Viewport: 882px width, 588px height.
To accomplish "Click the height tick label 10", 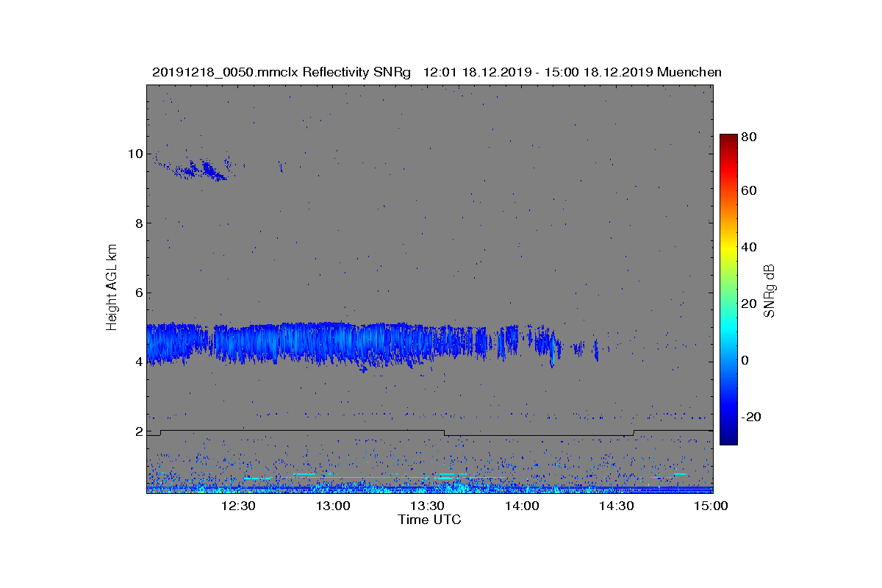I will 135,154.
